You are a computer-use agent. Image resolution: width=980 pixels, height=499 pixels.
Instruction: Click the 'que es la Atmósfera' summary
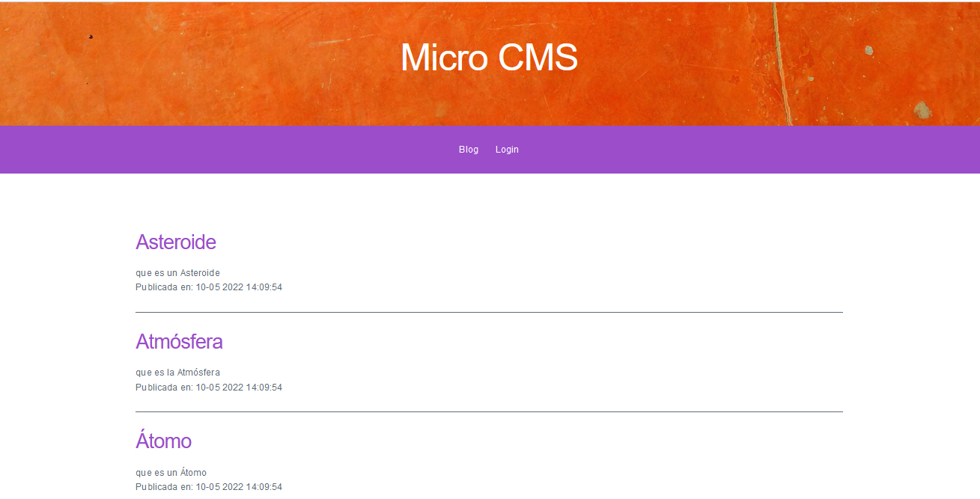pyautogui.click(x=177, y=373)
